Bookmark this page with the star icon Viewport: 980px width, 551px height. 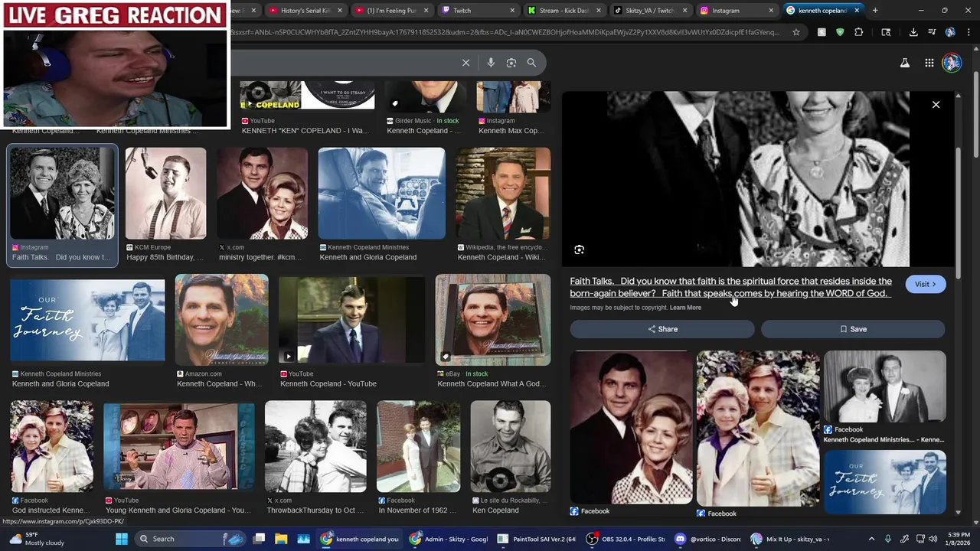coord(796,32)
